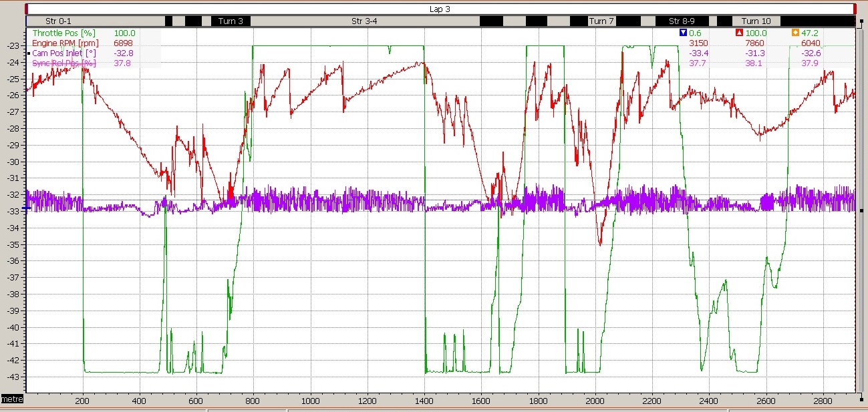The image size is (868, 412).
Task: Click the Throttle Pos cursor value 100.0
Action: 124,33
